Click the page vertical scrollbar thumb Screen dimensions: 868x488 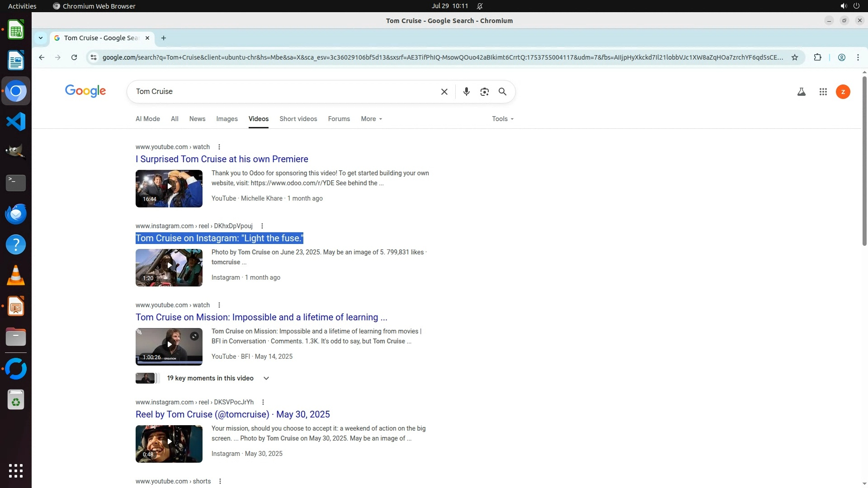tap(864, 160)
